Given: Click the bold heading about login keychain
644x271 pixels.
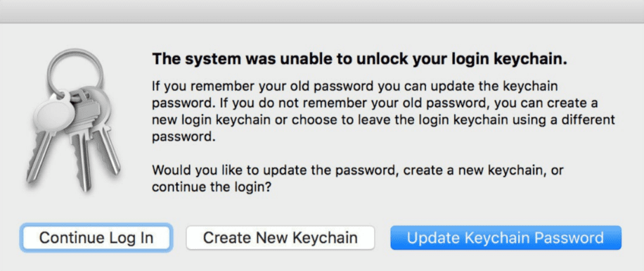Looking at the screenshot, I should (x=359, y=59).
